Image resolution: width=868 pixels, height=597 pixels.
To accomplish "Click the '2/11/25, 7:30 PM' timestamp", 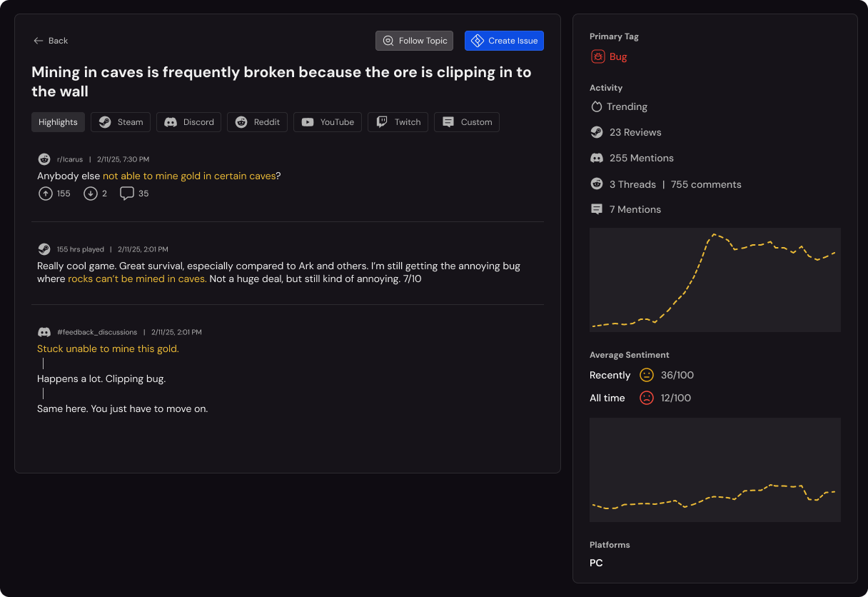I will coord(123,159).
